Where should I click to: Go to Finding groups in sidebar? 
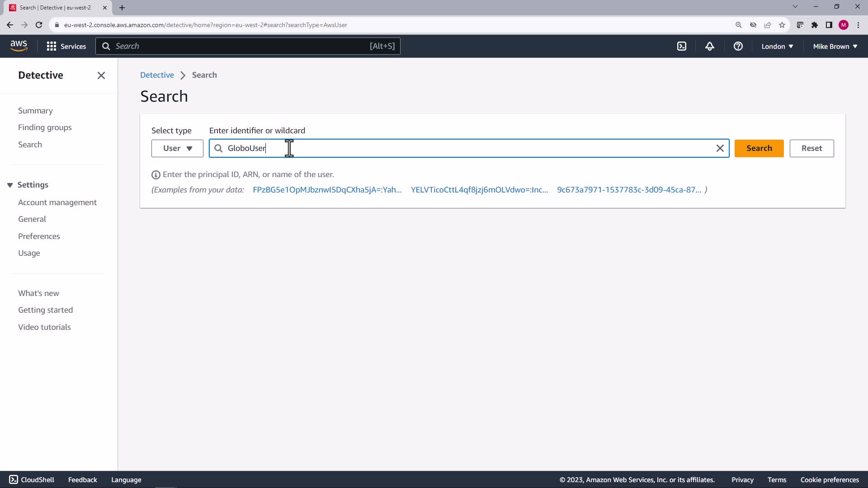click(45, 127)
